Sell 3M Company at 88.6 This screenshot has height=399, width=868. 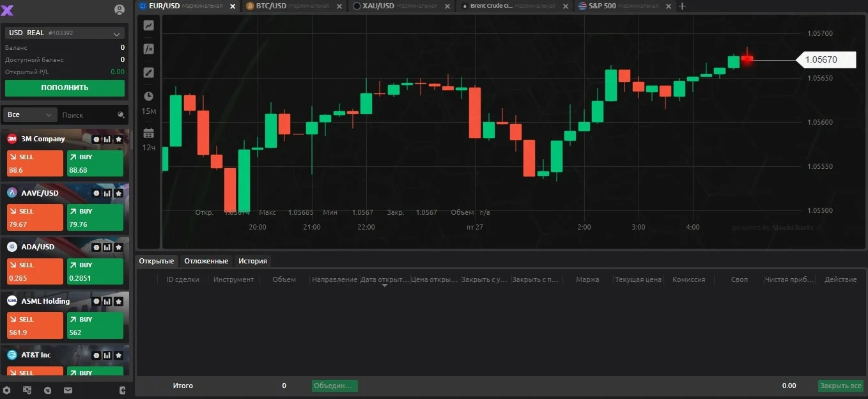(x=35, y=163)
